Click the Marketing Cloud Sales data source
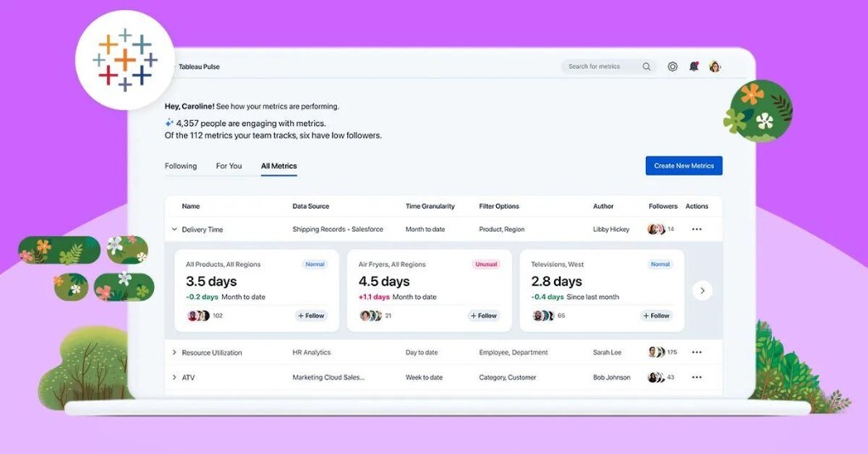 point(328,377)
